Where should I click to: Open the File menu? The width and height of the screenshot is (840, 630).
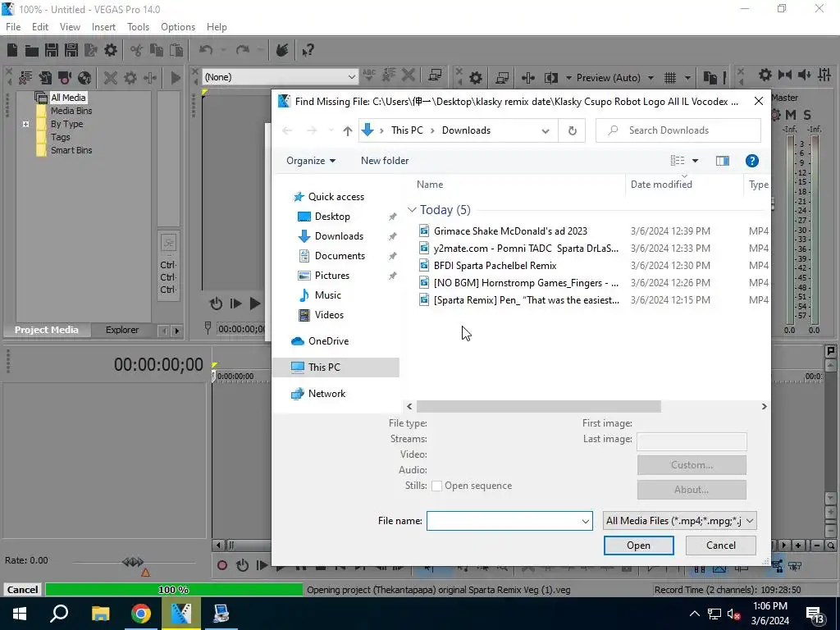coord(13,27)
